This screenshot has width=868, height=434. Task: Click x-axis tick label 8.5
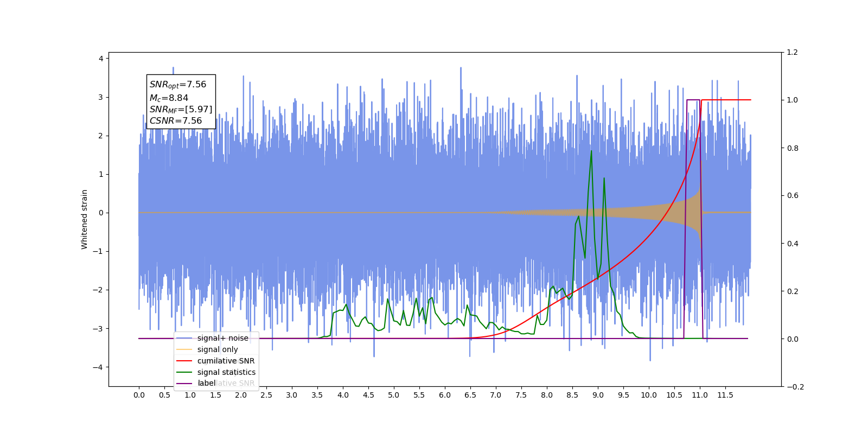point(572,395)
